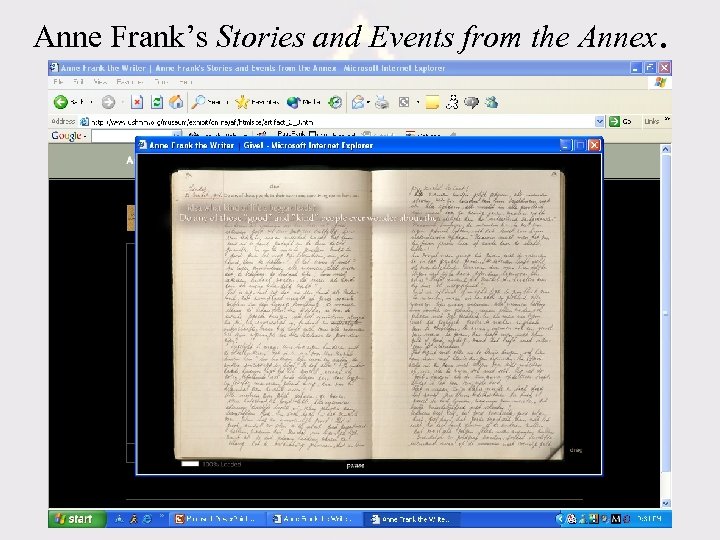Click the Messenger figure icon in toolbar

pos(452,102)
